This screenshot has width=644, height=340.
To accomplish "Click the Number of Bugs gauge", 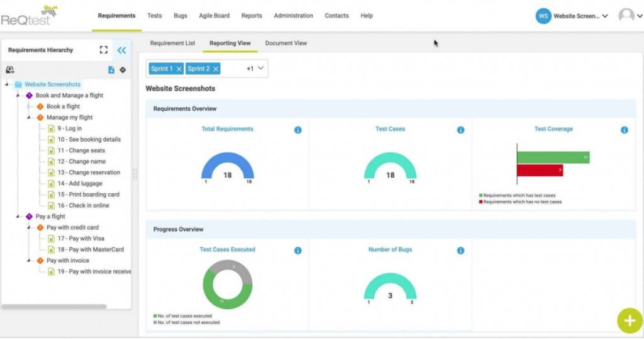I will point(390,287).
